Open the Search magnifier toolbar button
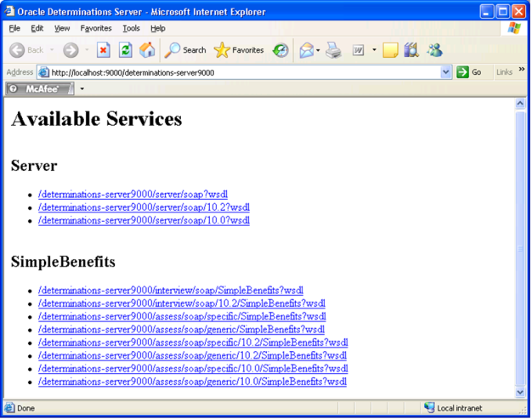The height and width of the screenshot is (419, 532). 185,50
